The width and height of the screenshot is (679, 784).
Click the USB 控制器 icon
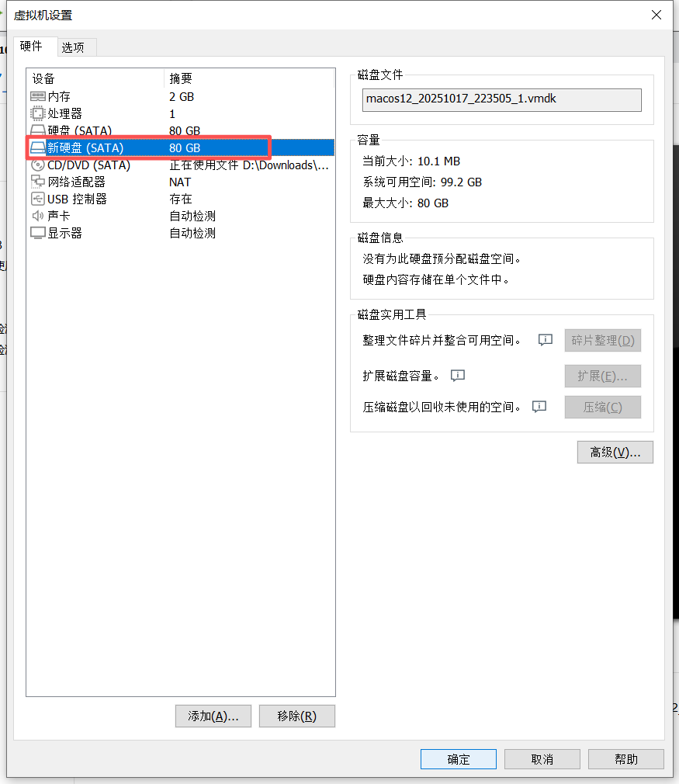[x=38, y=199]
